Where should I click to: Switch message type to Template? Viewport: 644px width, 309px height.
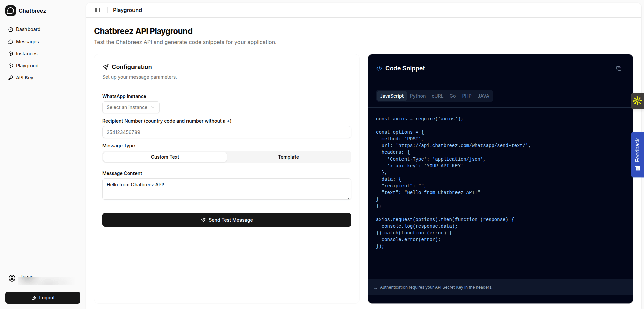click(288, 157)
